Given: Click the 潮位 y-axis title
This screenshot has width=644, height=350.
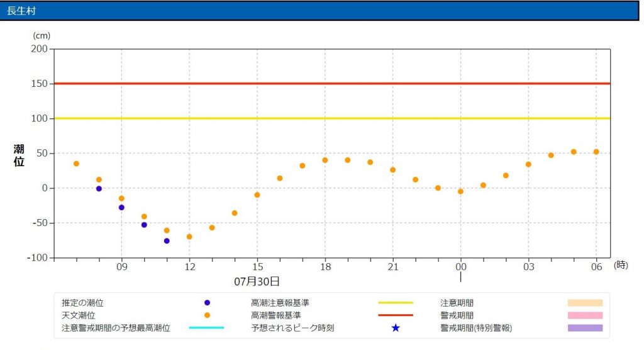Looking at the screenshot, I should tap(19, 155).
